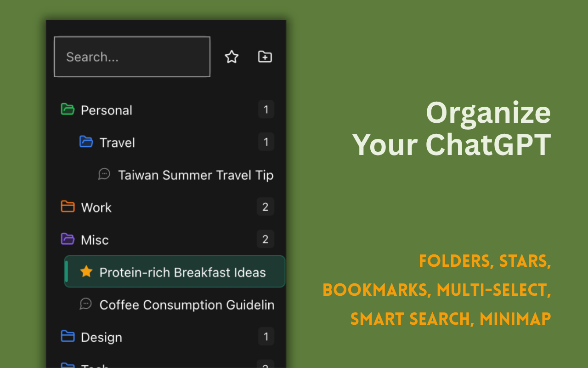Collapse the blue Travel folder icon
This screenshot has height=368, width=588.
point(86,142)
